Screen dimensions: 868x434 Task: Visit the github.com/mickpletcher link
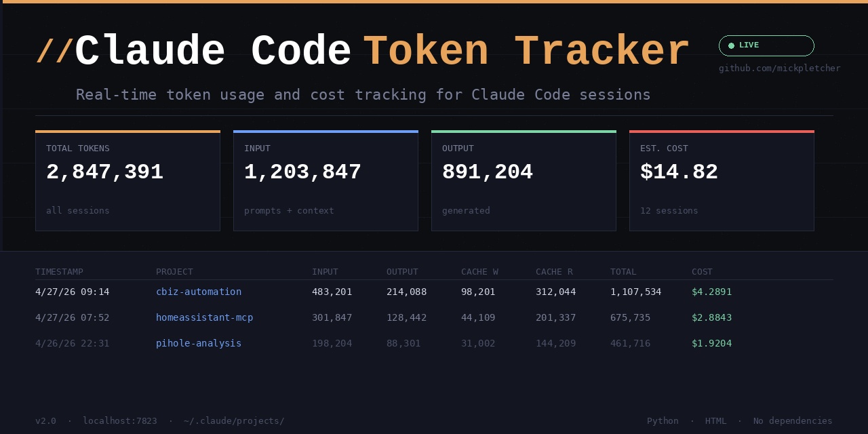pyautogui.click(x=779, y=68)
